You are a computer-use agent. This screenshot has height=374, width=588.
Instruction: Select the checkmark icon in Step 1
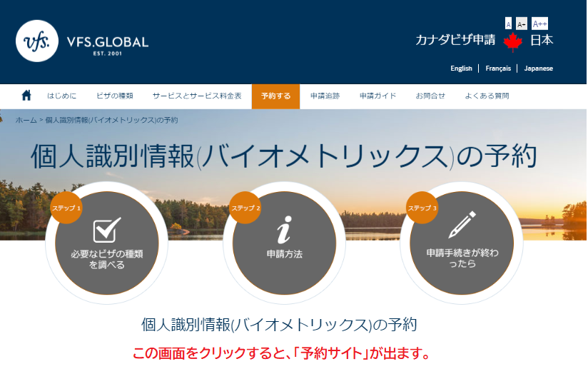tap(107, 230)
